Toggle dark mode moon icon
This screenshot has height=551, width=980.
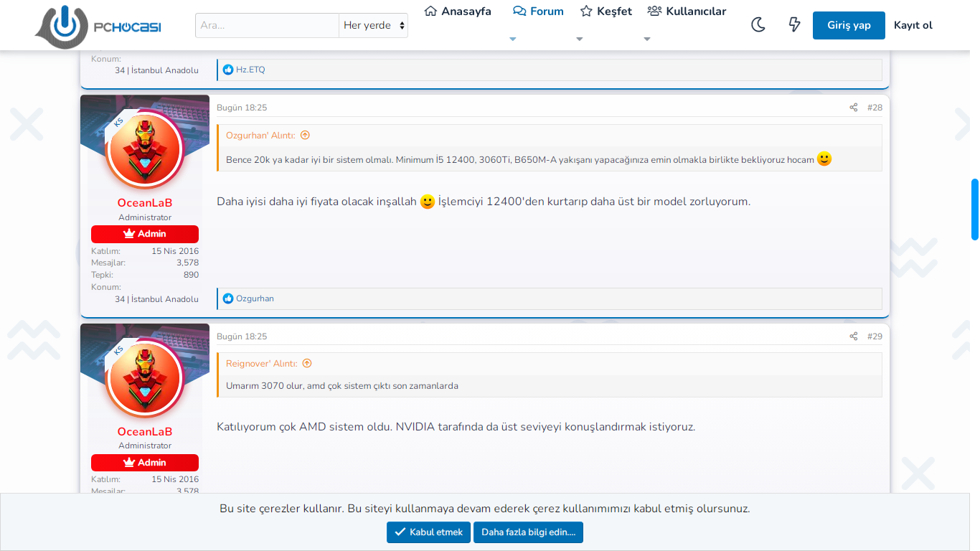point(758,25)
